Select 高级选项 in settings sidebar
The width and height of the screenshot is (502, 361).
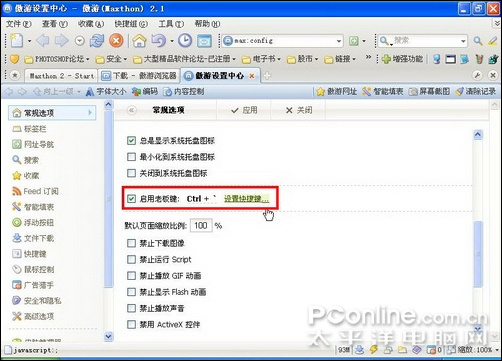[x=33, y=316]
